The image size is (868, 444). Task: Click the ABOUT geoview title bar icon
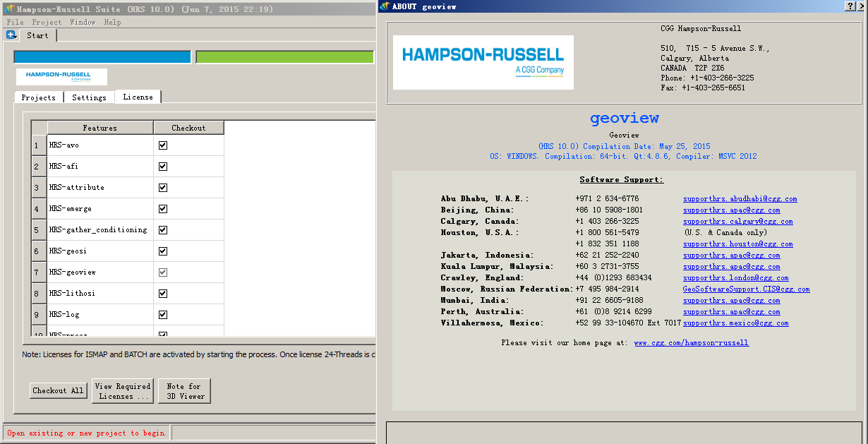[x=385, y=6]
